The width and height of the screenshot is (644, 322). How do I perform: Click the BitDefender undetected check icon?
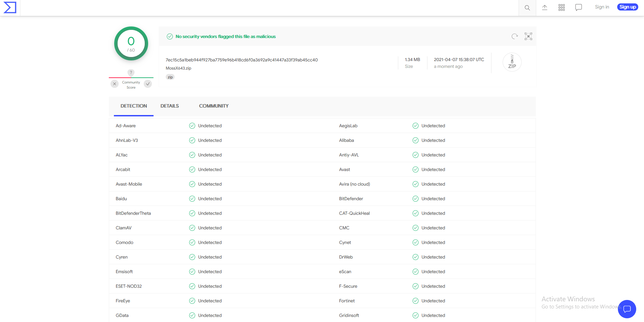(x=416, y=199)
